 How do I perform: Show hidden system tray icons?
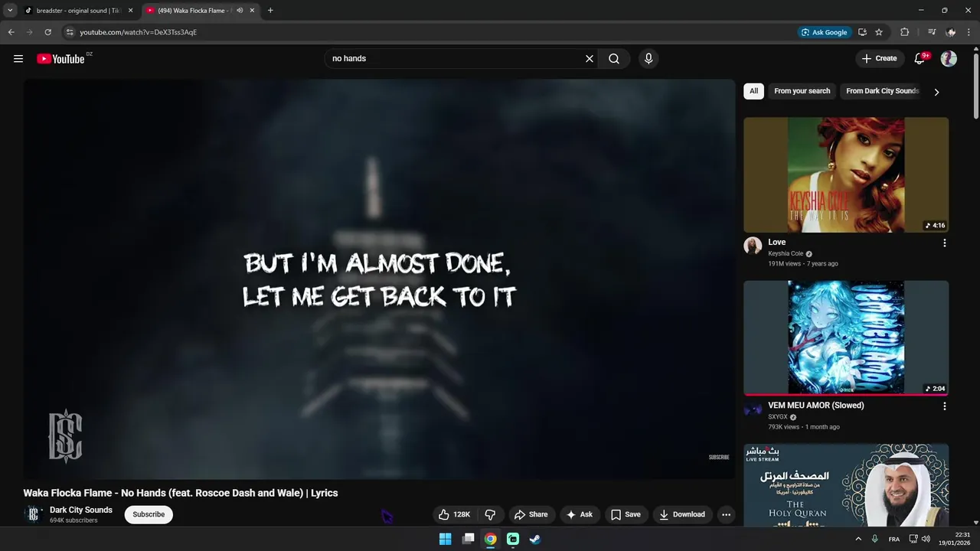[858, 539]
